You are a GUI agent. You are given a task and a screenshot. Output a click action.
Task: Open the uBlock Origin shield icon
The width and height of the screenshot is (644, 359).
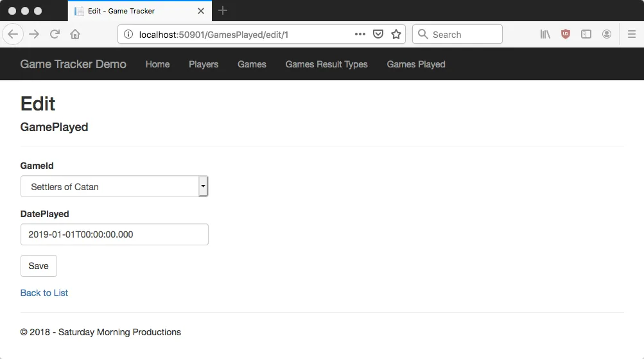(566, 34)
